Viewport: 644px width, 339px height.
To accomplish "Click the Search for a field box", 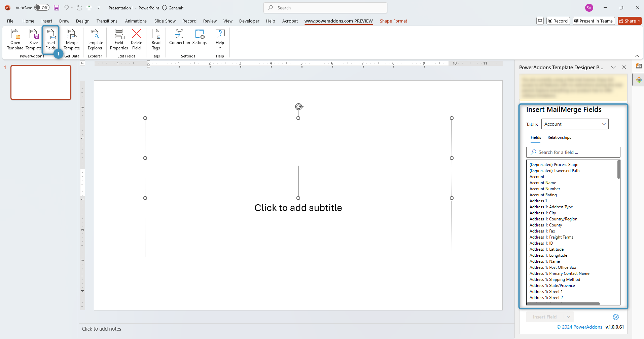I will [x=573, y=152].
